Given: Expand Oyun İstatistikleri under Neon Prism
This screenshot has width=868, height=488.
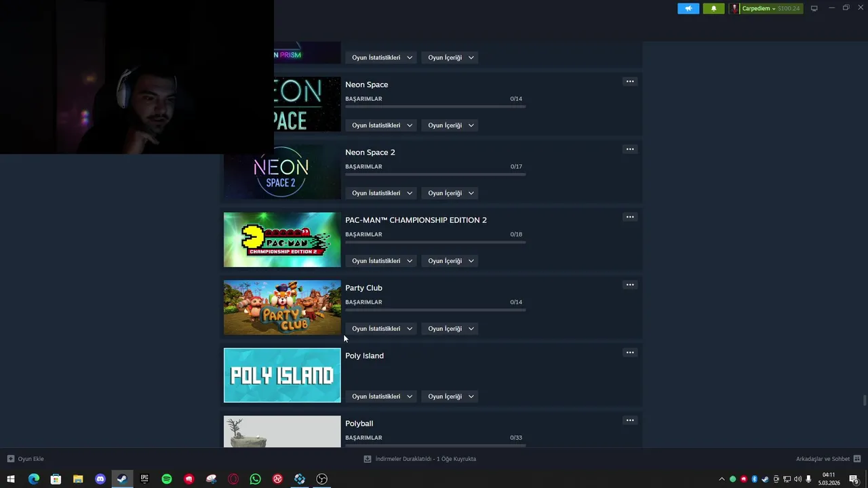Looking at the screenshot, I should click(x=382, y=58).
